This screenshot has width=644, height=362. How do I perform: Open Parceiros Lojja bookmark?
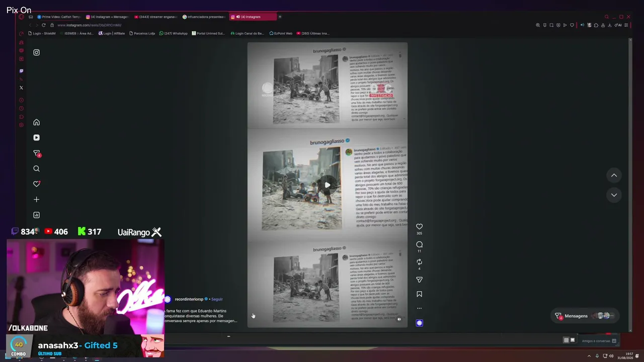(142, 33)
